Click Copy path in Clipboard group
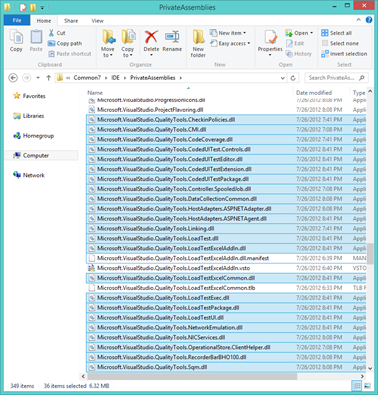 point(65,43)
